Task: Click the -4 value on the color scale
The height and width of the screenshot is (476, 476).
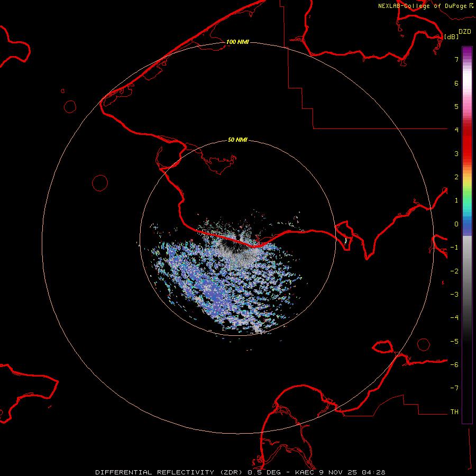Action: coord(454,318)
